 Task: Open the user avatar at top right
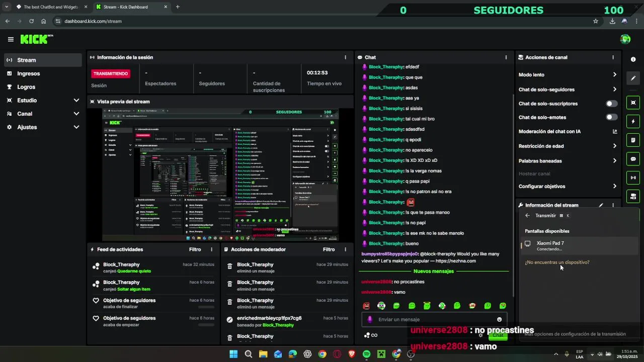(625, 39)
